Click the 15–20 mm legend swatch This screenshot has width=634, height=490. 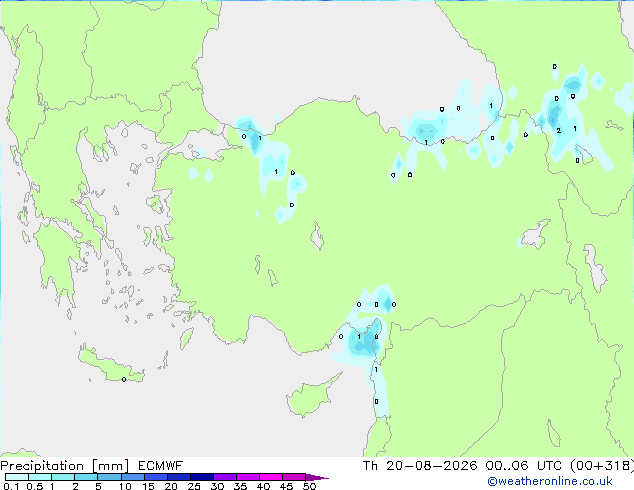(156, 477)
